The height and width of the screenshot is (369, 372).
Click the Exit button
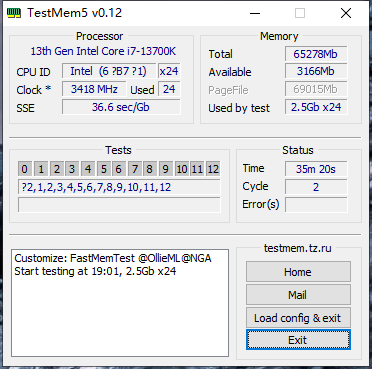coord(298,340)
